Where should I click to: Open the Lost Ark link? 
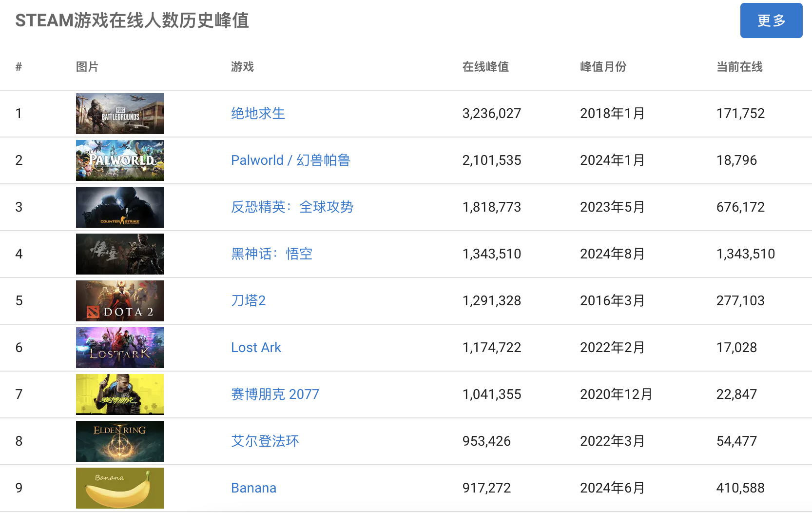pos(256,347)
